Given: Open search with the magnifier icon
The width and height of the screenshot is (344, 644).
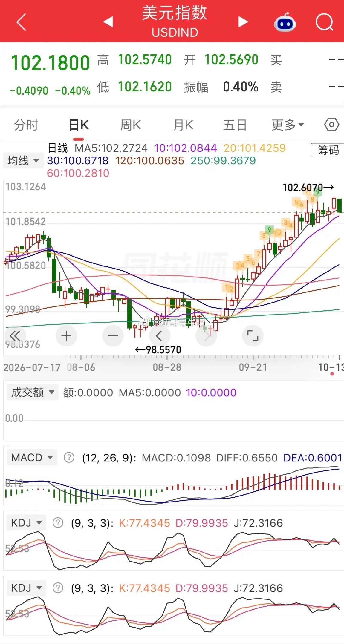Looking at the screenshot, I should click(324, 22).
